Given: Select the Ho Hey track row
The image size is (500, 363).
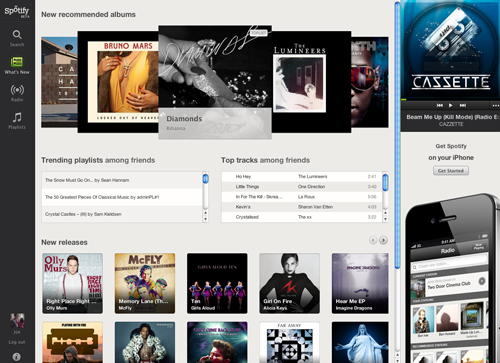Looking at the screenshot, I should tap(302, 177).
